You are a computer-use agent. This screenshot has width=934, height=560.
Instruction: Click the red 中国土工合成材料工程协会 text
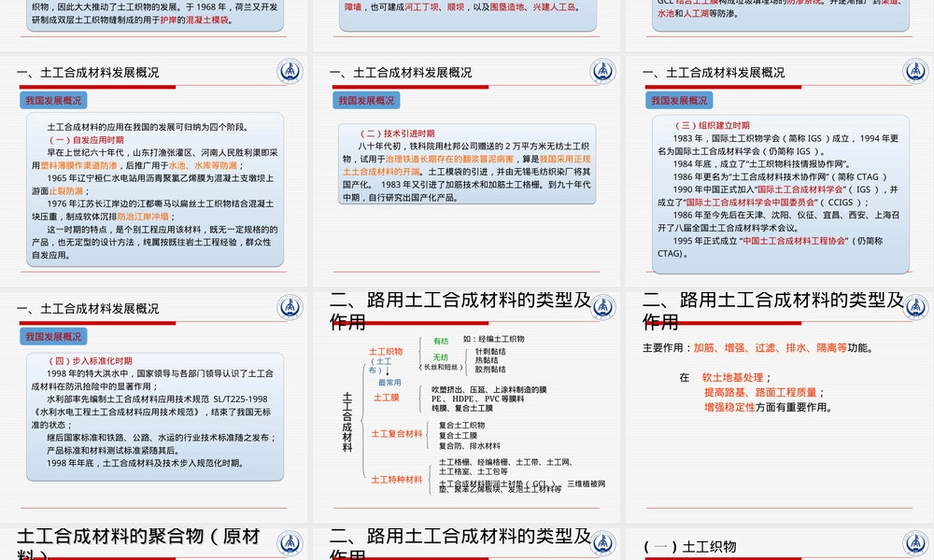coord(794,241)
